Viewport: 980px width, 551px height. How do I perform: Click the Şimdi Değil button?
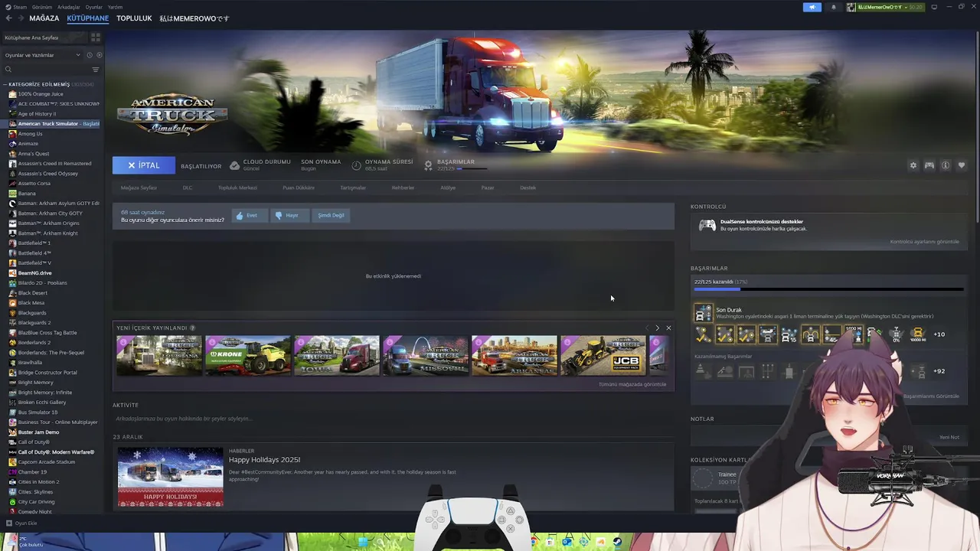pyautogui.click(x=332, y=215)
